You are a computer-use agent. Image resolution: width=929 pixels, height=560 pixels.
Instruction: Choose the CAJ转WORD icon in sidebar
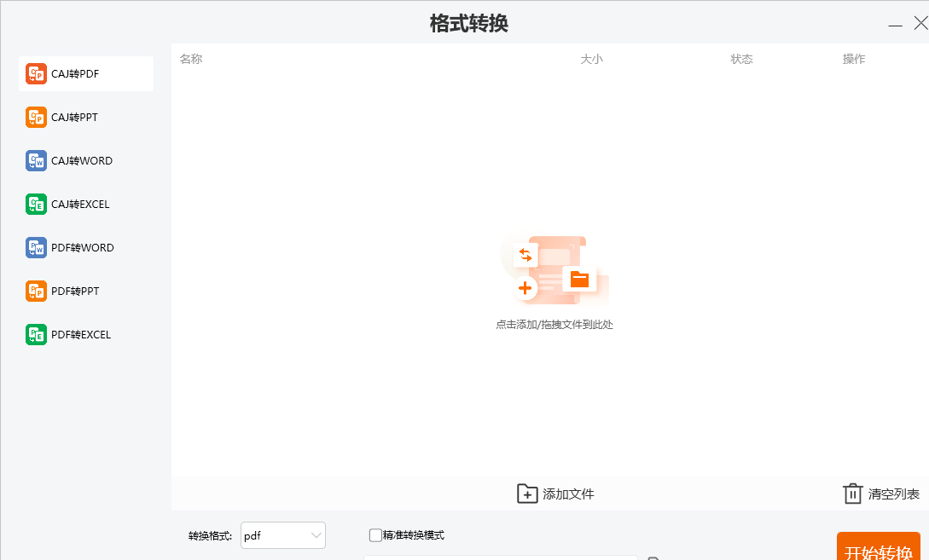[36, 161]
